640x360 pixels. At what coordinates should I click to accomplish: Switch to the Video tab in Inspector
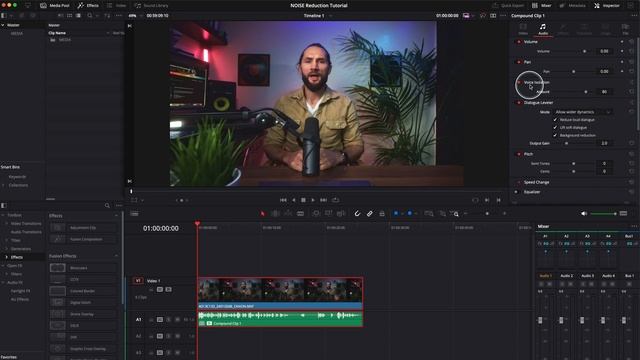point(523,29)
